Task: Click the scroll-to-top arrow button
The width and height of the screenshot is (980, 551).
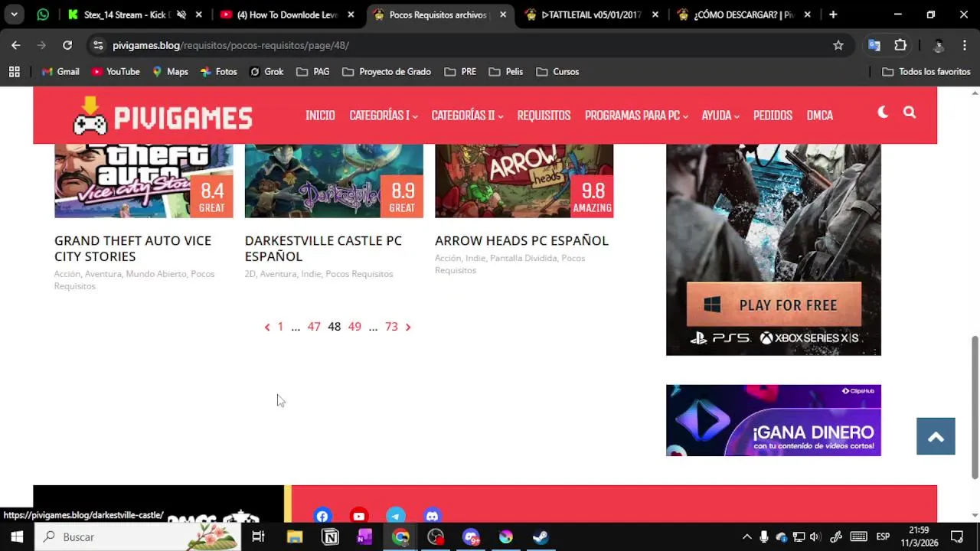Action: pos(936,436)
